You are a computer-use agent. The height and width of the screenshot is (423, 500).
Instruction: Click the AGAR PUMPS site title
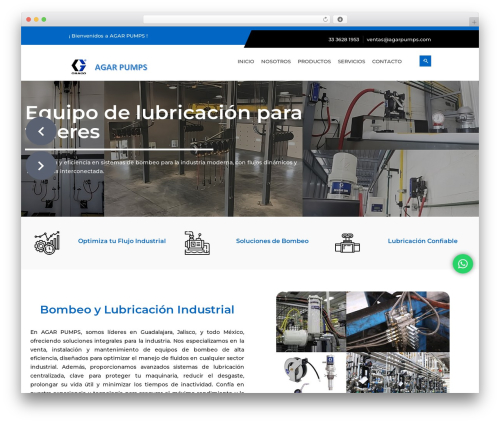click(121, 67)
